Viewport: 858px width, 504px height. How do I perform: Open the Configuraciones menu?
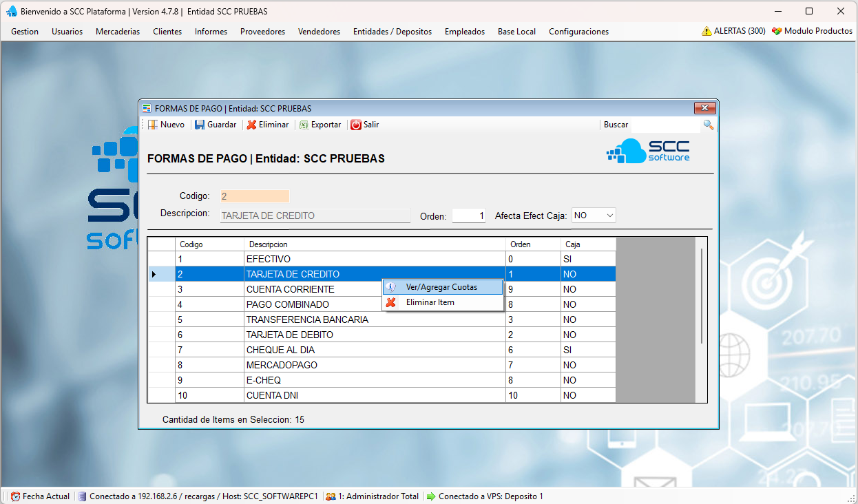578,32
